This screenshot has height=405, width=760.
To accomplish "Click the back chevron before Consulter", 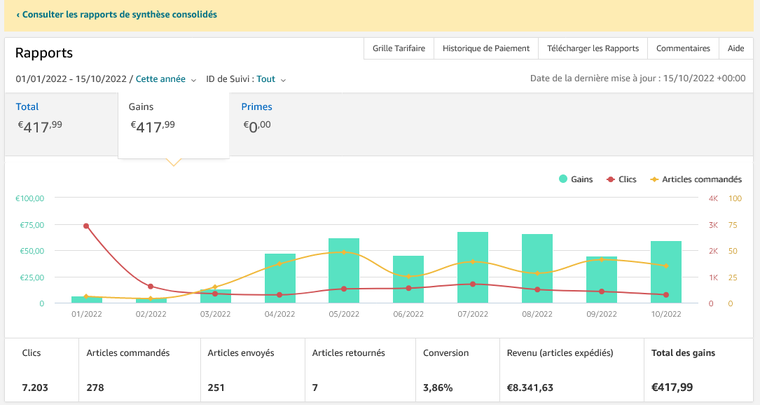I will pos(18,15).
